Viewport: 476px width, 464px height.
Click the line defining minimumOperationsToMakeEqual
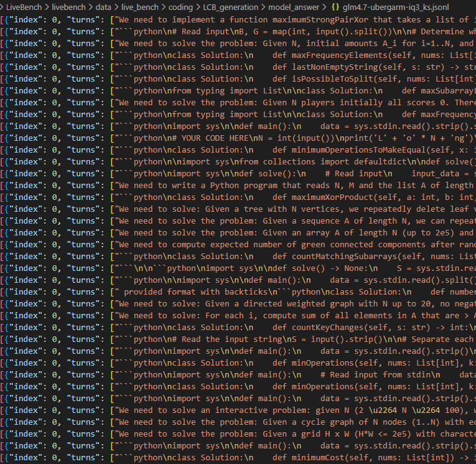pos(238,150)
